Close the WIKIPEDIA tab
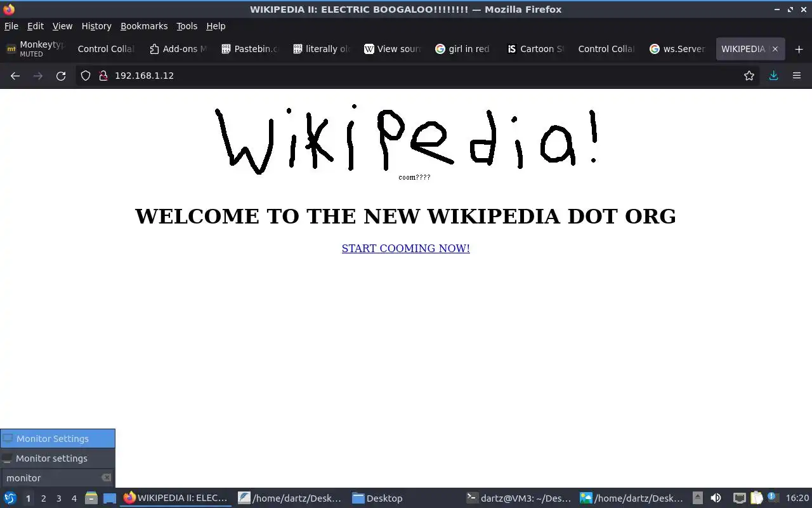812x508 pixels. coord(775,49)
